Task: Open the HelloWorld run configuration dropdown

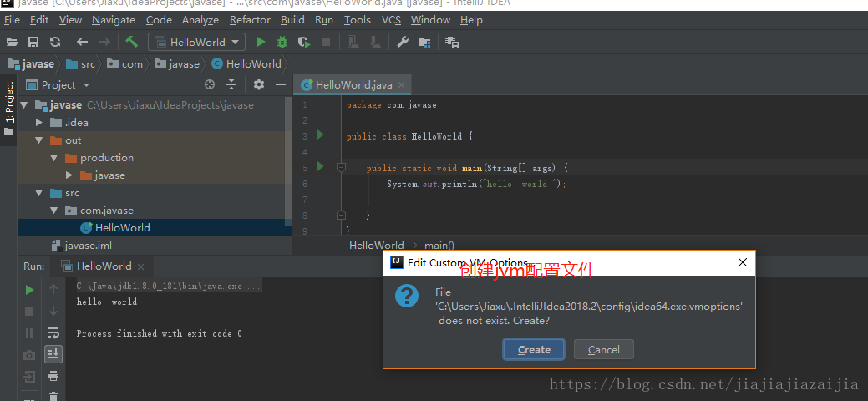Action: [x=196, y=42]
